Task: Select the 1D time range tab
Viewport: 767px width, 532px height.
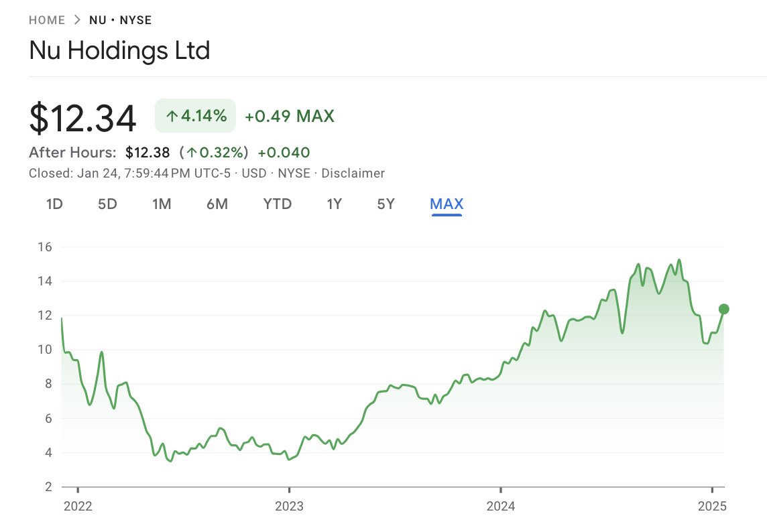Action: 54,204
